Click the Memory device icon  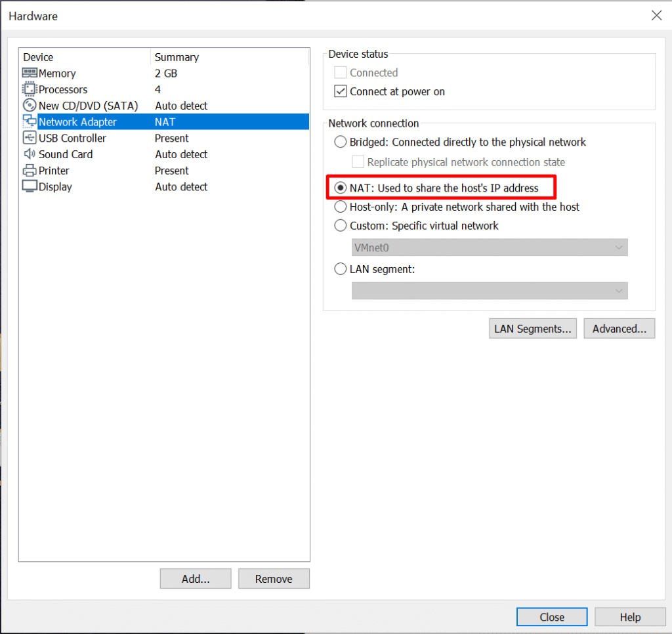click(30, 74)
